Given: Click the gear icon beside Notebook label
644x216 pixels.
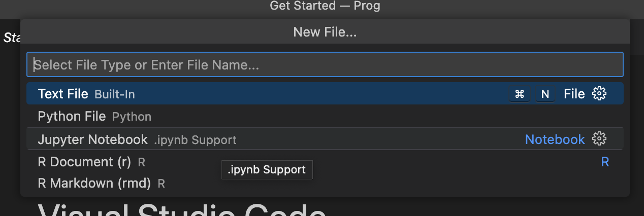Looking at the screenshot, I should point(600,139).
